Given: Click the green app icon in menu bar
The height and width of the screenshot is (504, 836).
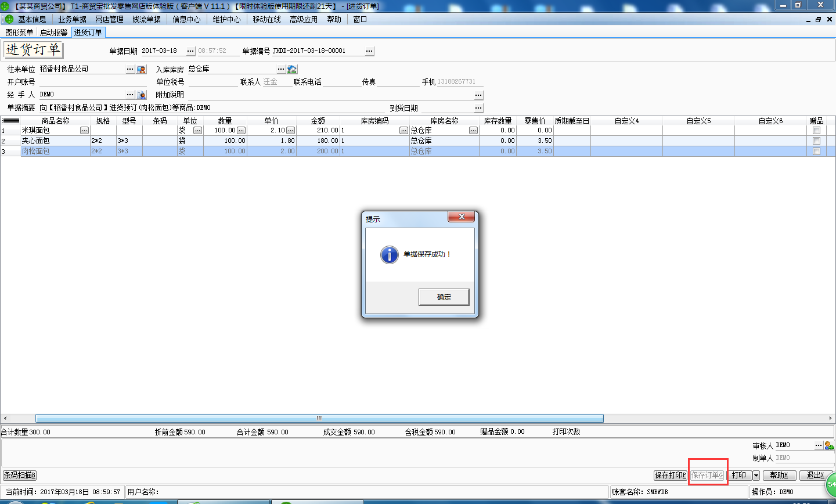Looking at the screenshot, I should pyautogui.click(x=9, y=19).
